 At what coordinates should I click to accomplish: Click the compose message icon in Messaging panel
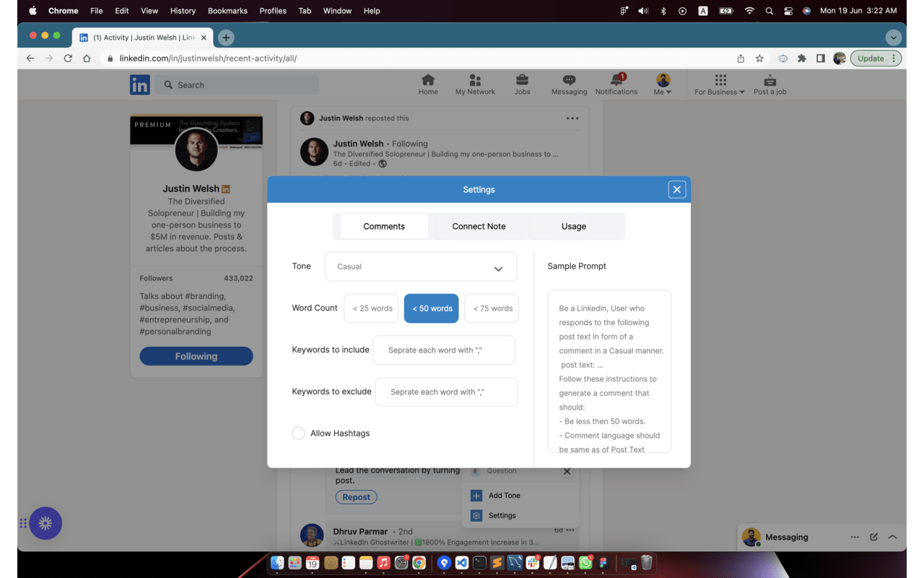(874, 537)
